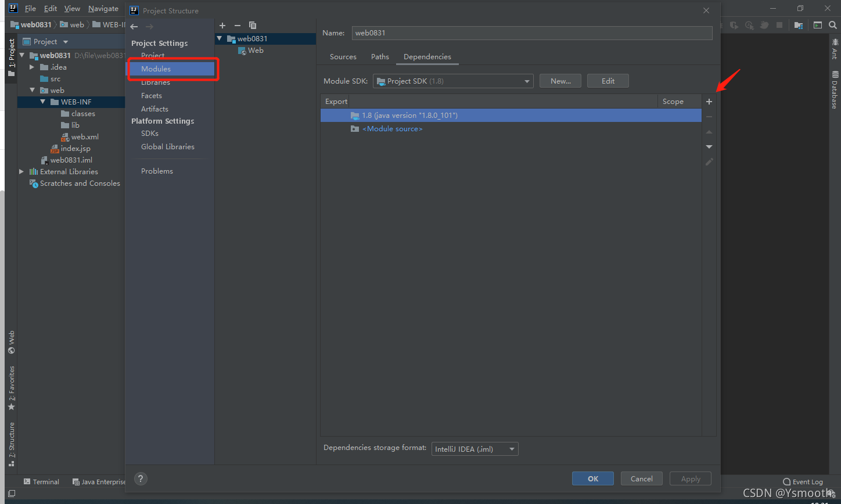
Task: Open Global Libraries settings
Action: tap(168, 147)
